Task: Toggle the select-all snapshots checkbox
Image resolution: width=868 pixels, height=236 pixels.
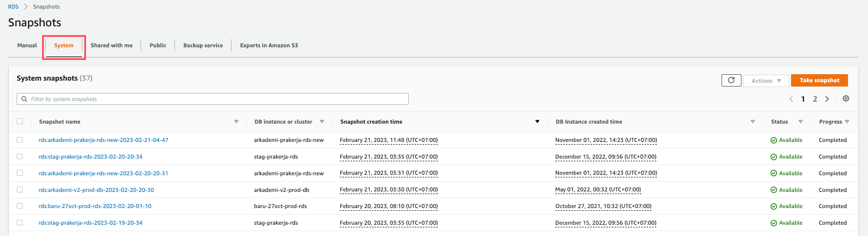Action: [20, 121]
